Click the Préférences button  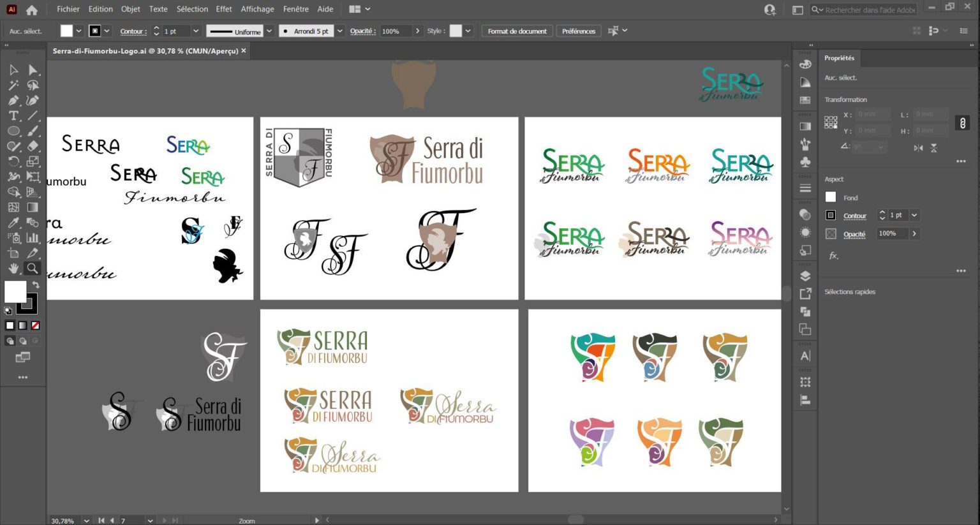pyautogui.click(x=578, y=31)
